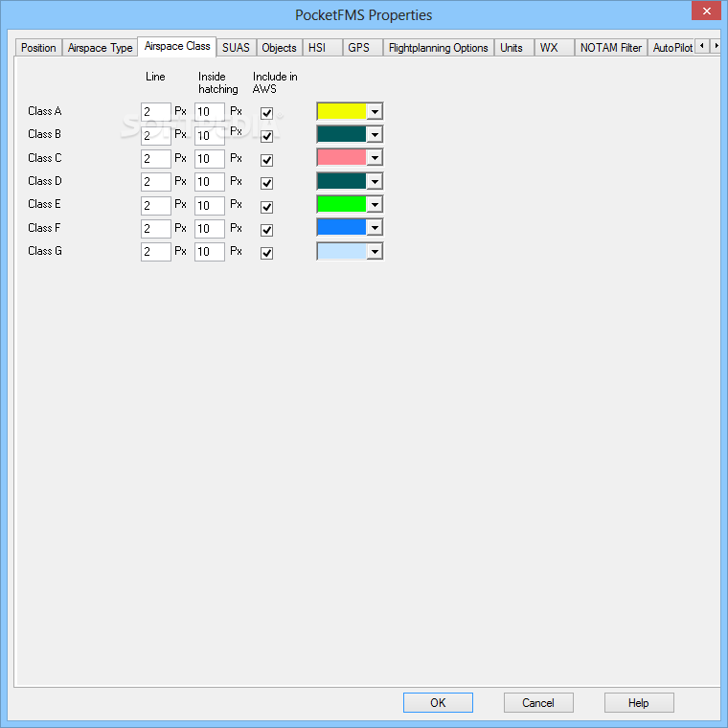The image size is (728, 728).
Task: Click the light blue Class G swatch
Action: click(342, 251)
